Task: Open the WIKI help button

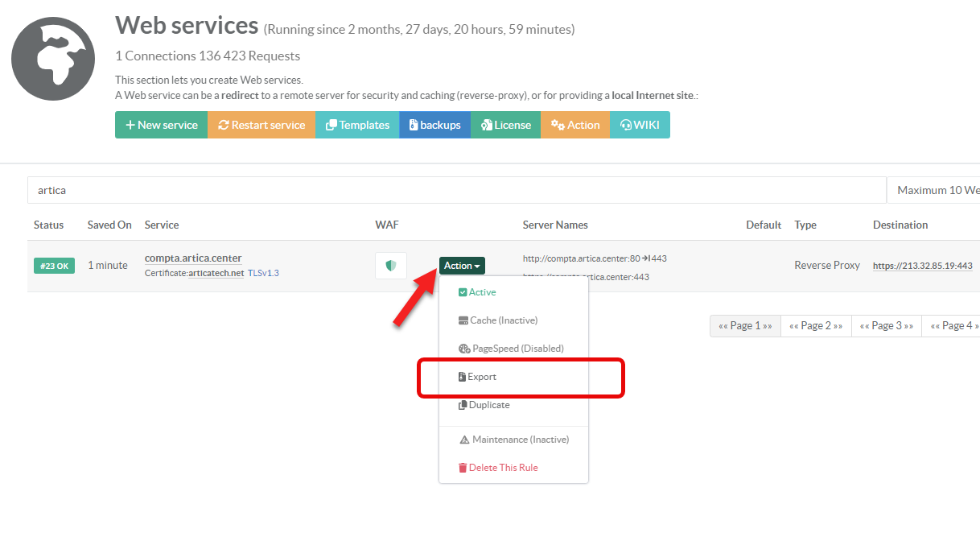Action: pyautogui.click(x=640, y=125)
